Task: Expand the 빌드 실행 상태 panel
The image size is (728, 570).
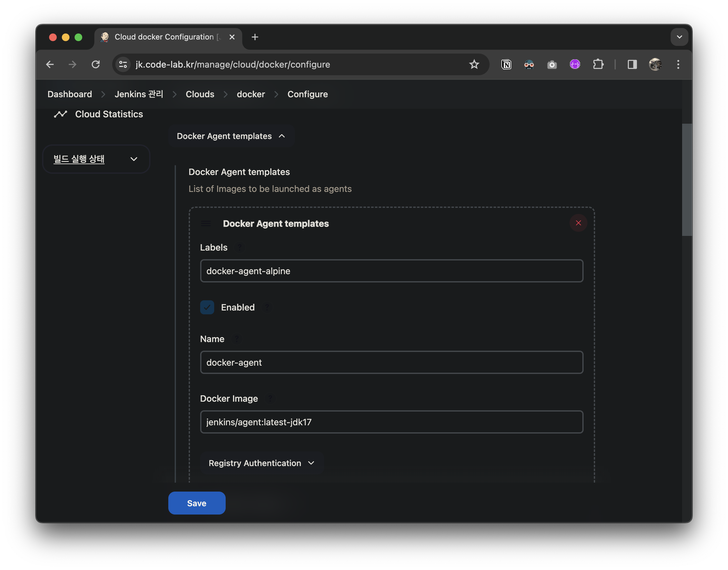Action: tap(134, 159)
